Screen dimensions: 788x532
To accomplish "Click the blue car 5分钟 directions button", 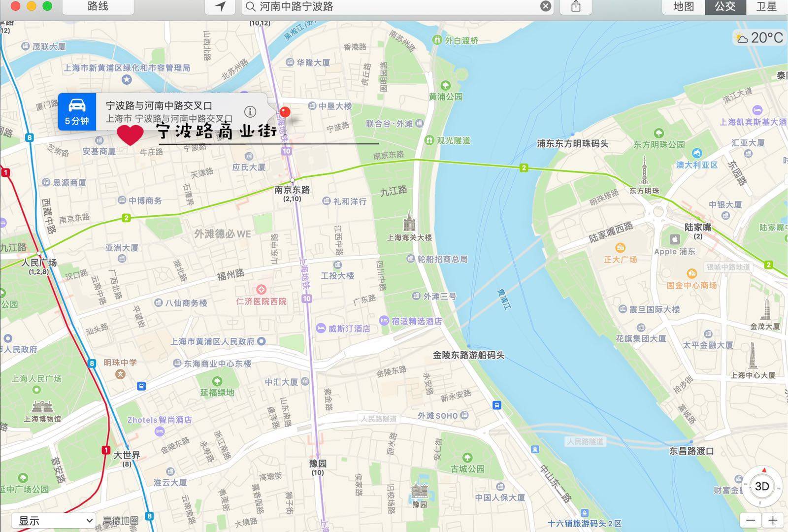I will (x=77, y=112).
